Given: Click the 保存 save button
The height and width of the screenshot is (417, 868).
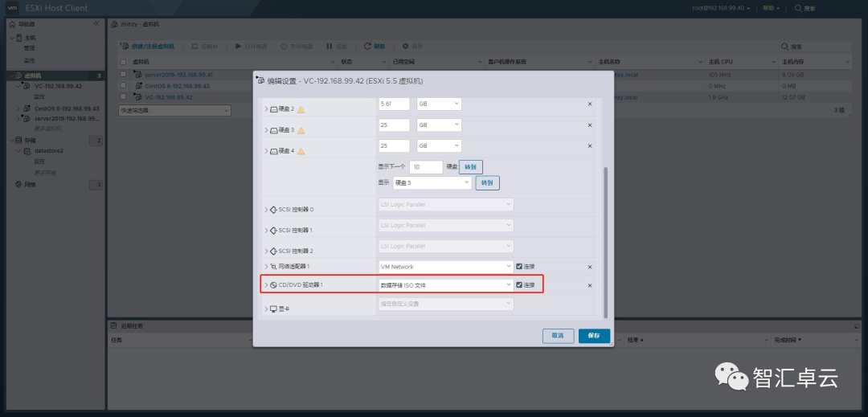Looking at the screenshot, I should [x=594, y=336].
